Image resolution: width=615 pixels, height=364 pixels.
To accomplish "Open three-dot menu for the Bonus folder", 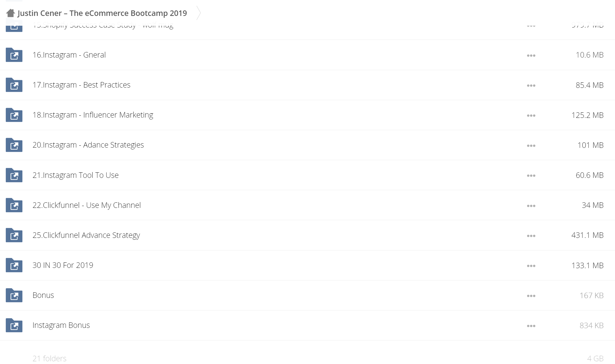I will click(x=531, y=296).
